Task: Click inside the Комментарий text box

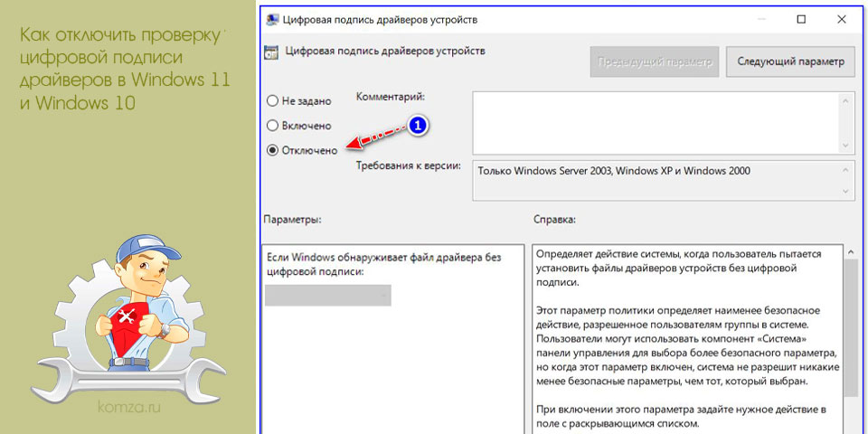Action: [x=656, y=123]
